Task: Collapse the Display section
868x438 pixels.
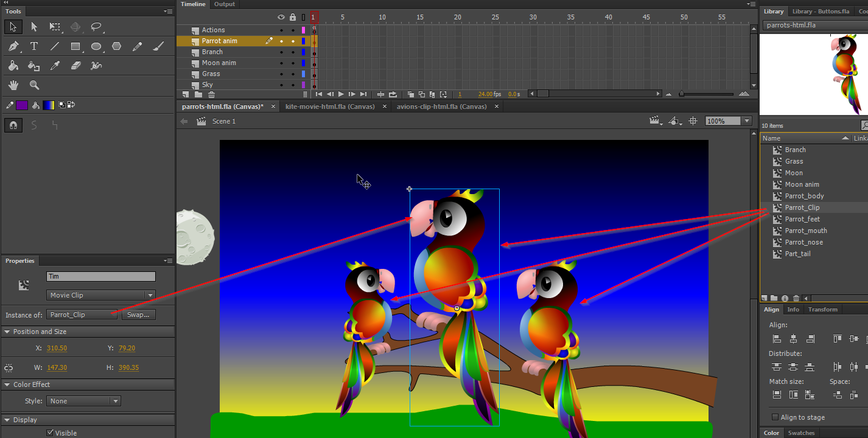Action: [x=7, y=420]
